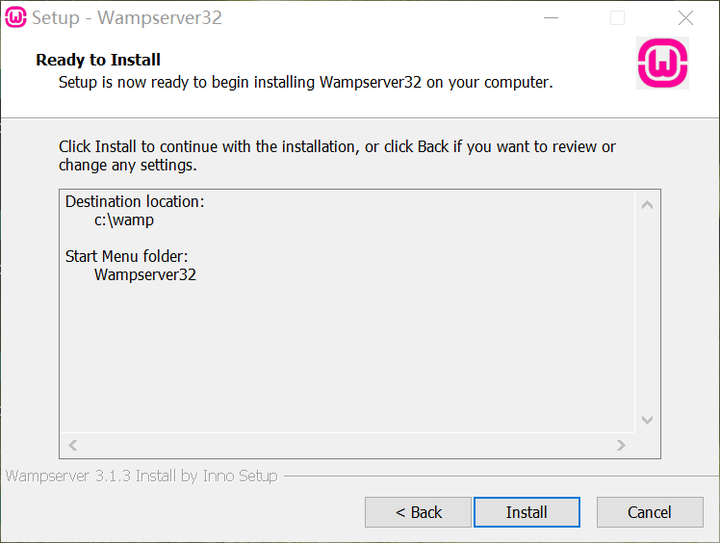
Task: Close the Setup window with the X
Action: tap(685, 18)
